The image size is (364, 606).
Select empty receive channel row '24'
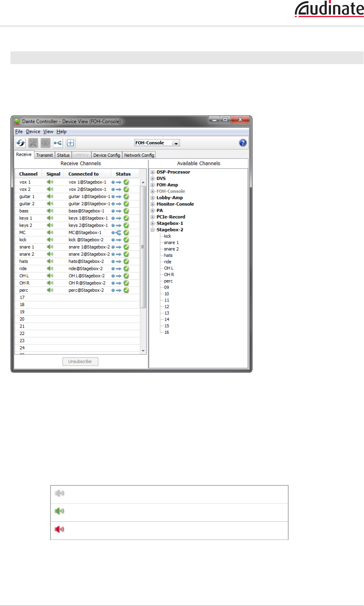click(x=77, y=348)
